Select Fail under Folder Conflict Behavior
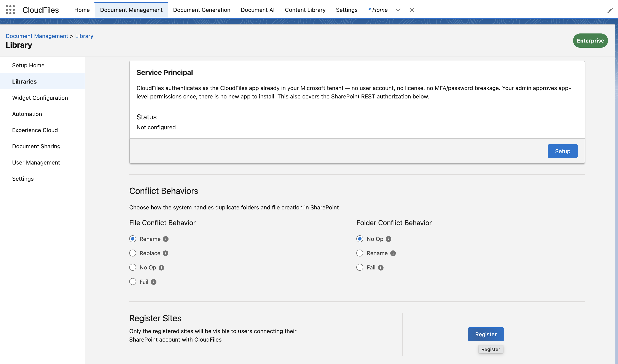618x364 pixels. (x=360, y=267)
